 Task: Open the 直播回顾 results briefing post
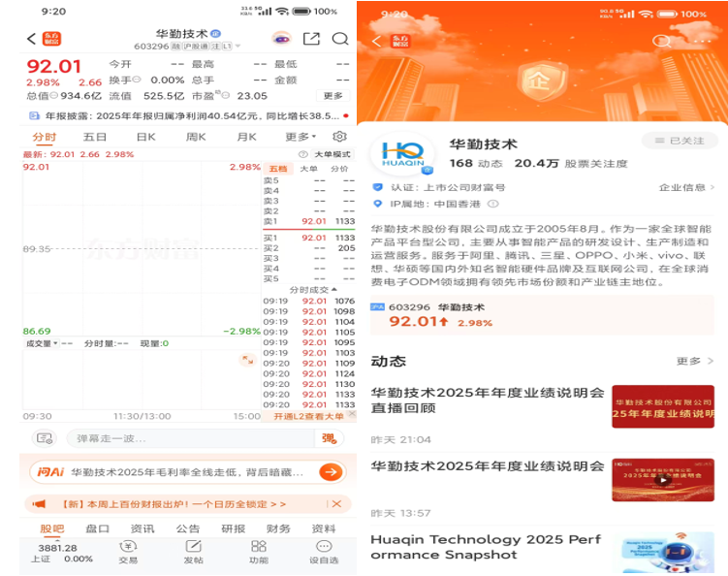[x=488, y=400]
